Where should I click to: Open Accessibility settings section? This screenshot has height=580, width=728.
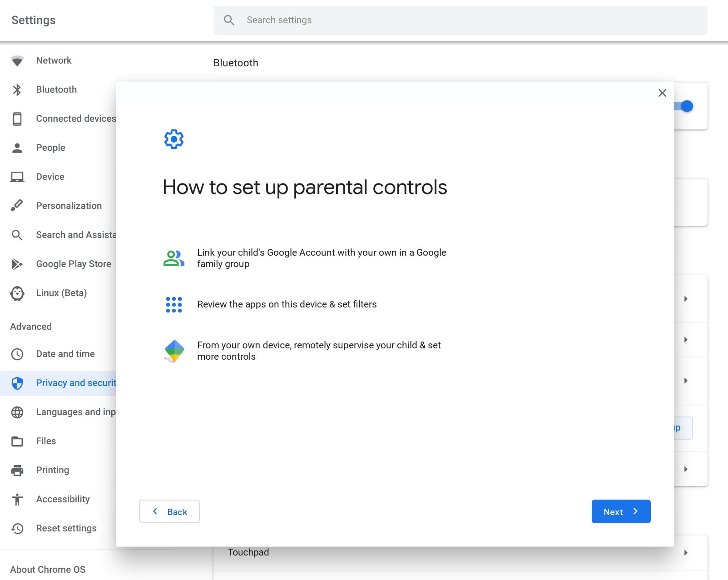point(63,500)
